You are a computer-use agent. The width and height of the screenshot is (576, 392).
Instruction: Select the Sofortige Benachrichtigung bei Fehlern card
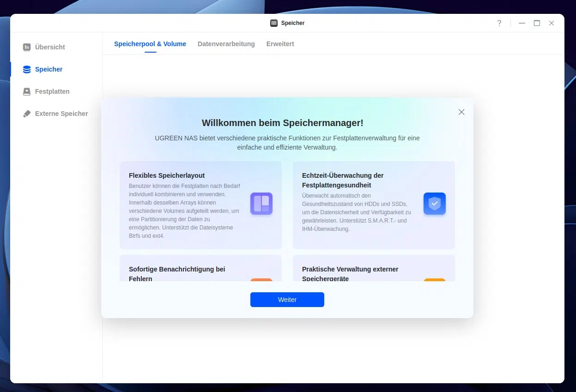click(x=200, y=269)
